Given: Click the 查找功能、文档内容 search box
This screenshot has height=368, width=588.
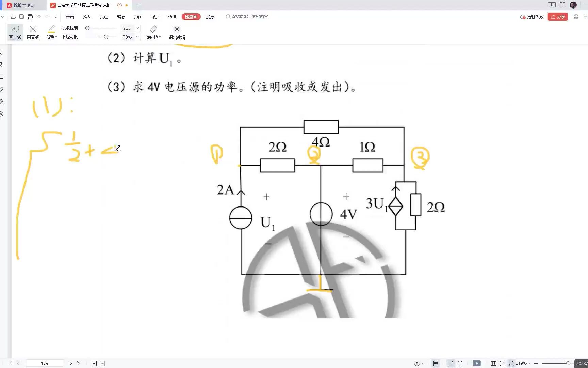Looking at the screenshot, I should click(x=247, y=17).
